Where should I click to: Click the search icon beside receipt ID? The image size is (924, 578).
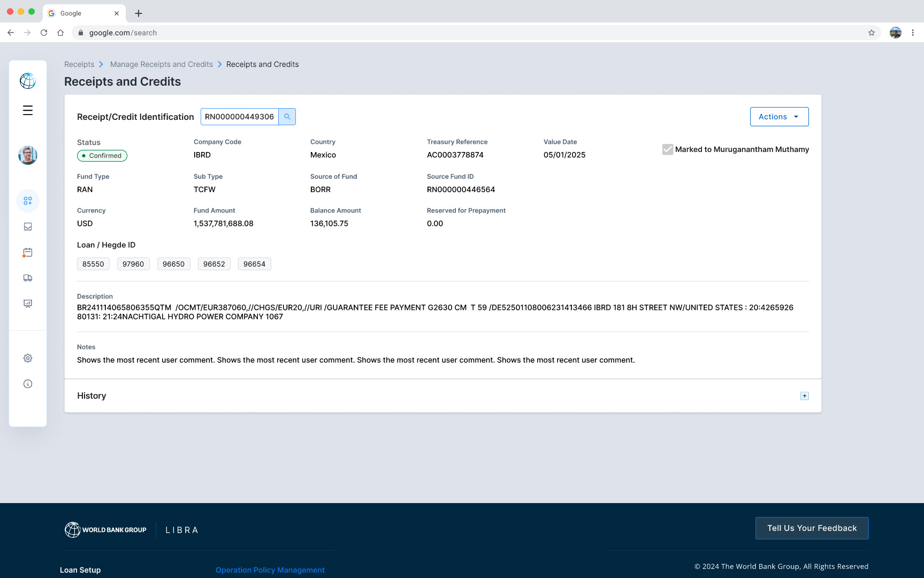[287, 117]
